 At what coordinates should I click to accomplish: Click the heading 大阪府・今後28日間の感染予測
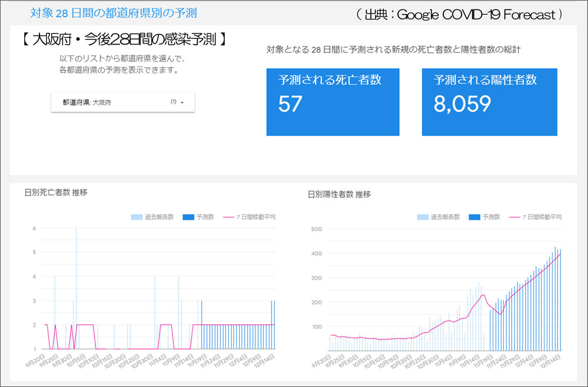tap(124, 39)
